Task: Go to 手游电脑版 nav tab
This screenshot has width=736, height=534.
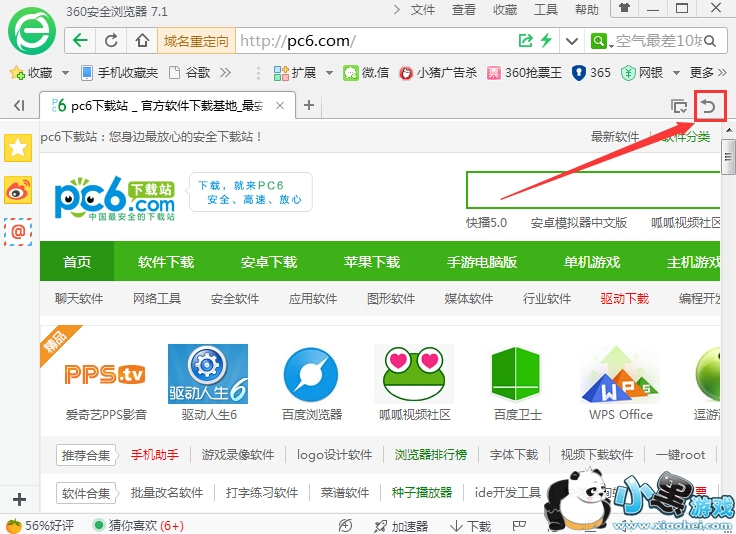Action: point(482,261)
